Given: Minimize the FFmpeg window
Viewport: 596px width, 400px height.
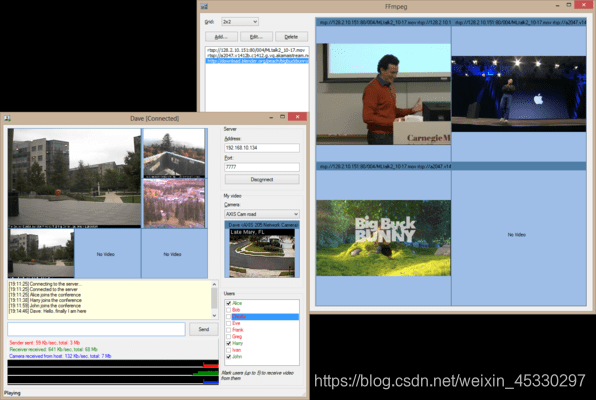Looking at the screenshot, I should pos(557,5).
